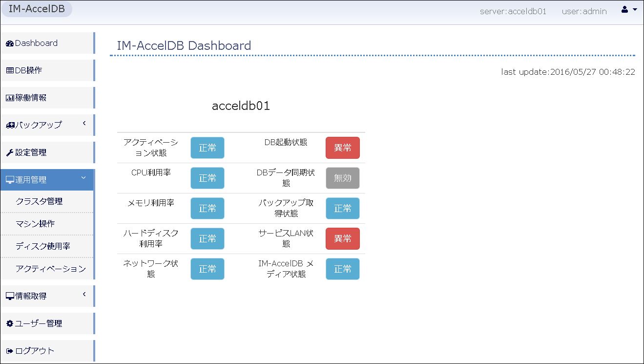This screenshot has height=364, width=644.
Task: Click 正常 button for CPU利用率
Action: click(x=208, y=178)
